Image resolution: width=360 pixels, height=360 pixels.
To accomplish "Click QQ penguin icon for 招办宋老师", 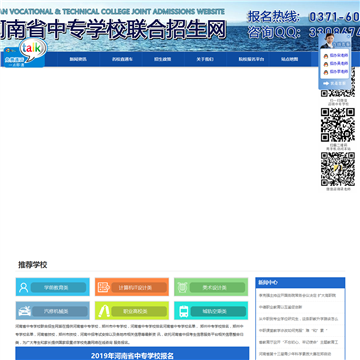I will (326, 55).
